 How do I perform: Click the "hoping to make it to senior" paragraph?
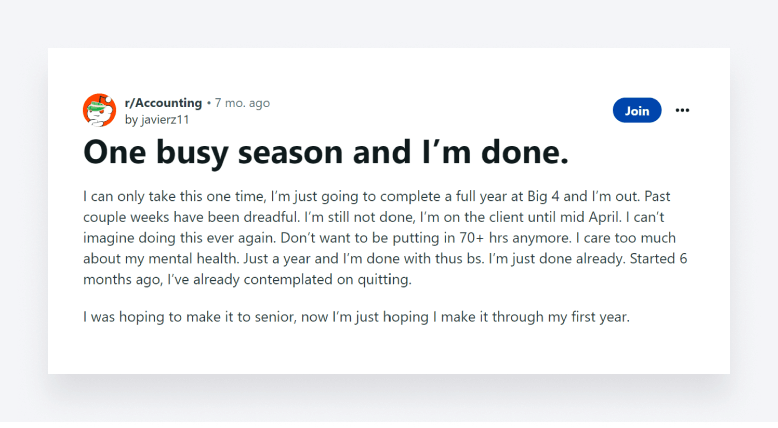[x=356, y=318]
